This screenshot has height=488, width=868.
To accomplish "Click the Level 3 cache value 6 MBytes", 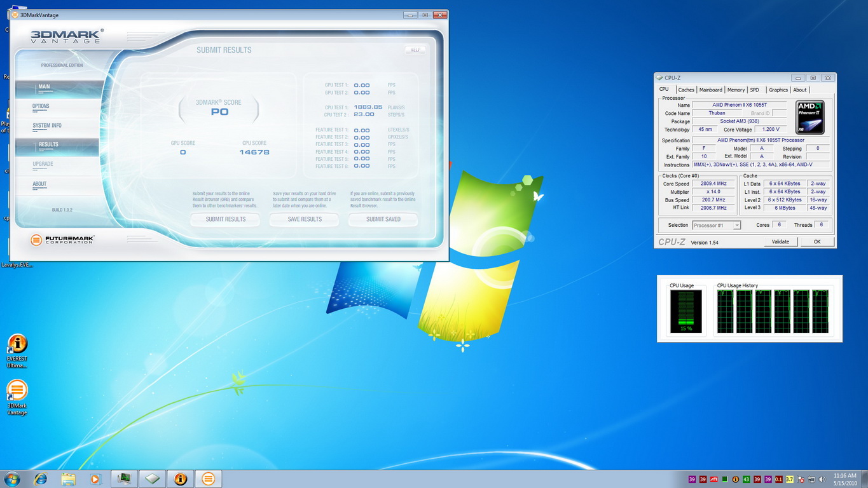I will click(x=784, y=208).
